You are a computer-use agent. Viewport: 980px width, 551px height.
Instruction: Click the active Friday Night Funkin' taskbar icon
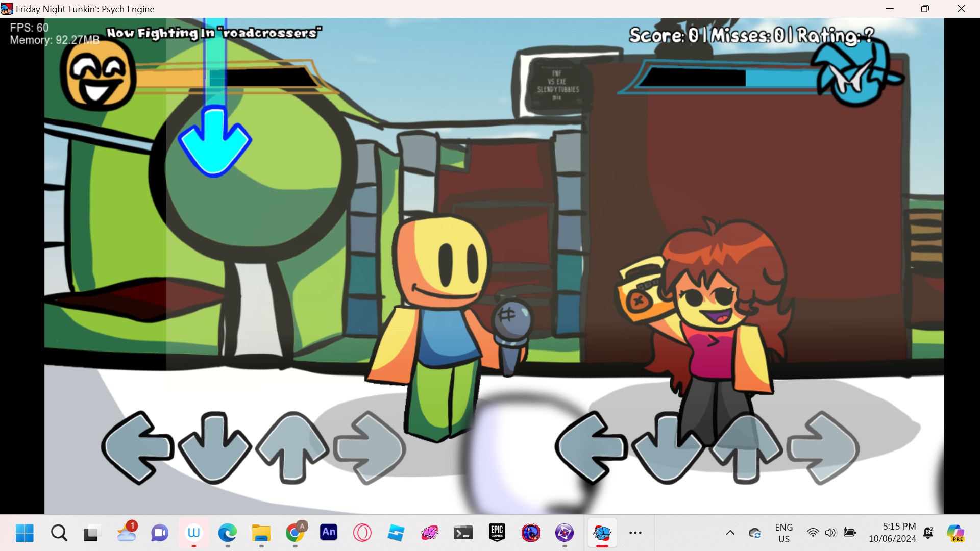click(602, 533)
